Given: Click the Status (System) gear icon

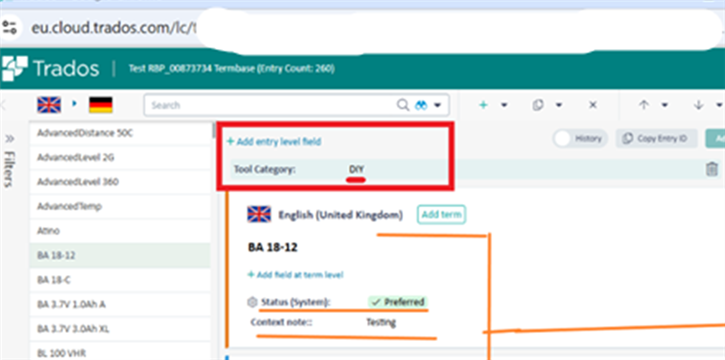Looking at the screenshot, I should click(252, 302).
